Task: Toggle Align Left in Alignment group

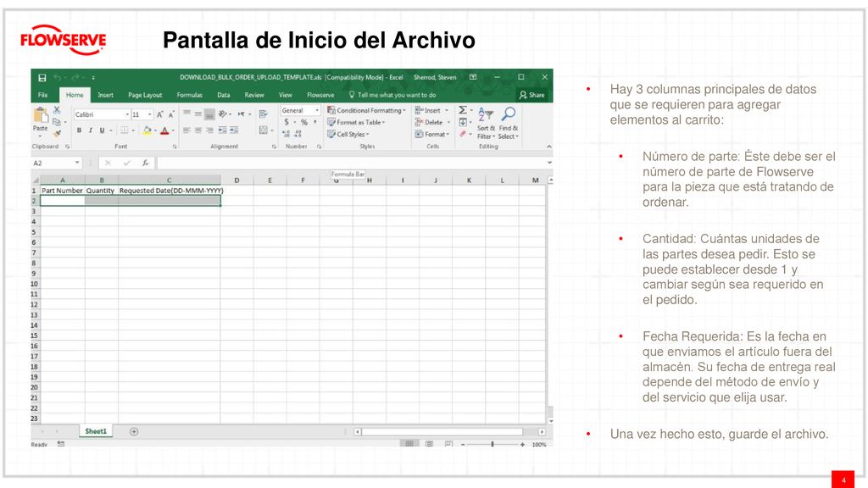Action: point(186,130)
